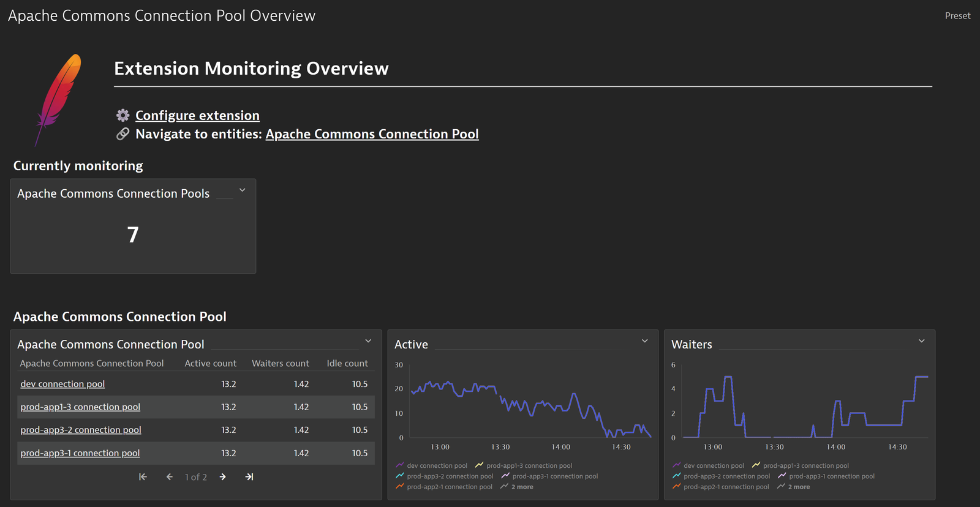Screen dimensions: 980x507
Task: Toggle prod-app3-2 connection pool in Active legend
Action: [x=445, y=476]
